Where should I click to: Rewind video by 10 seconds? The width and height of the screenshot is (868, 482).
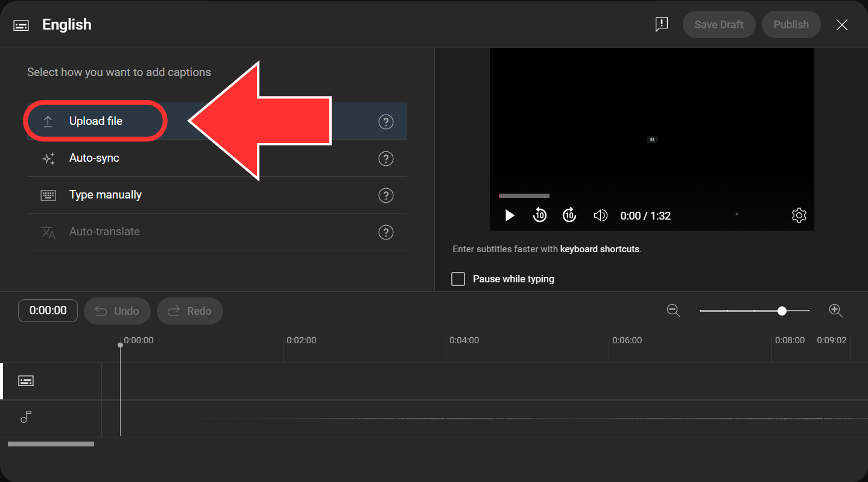[x=540, y=215]
